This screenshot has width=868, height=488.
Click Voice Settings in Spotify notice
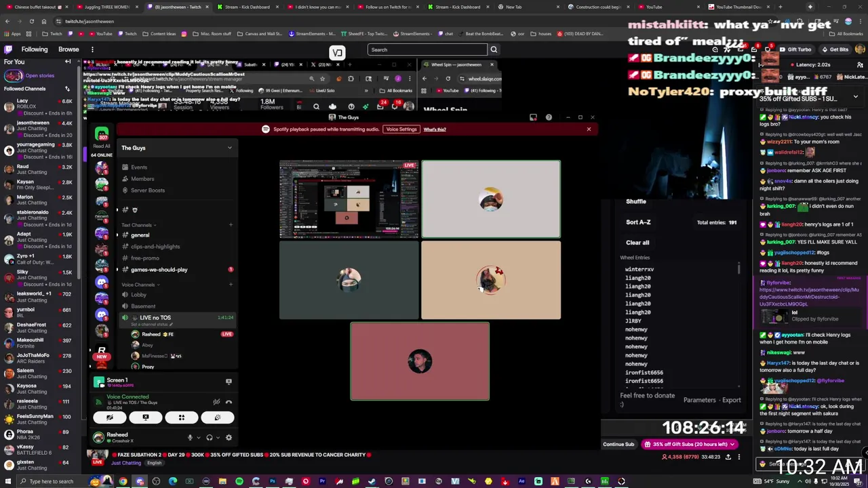pos(401,129)
